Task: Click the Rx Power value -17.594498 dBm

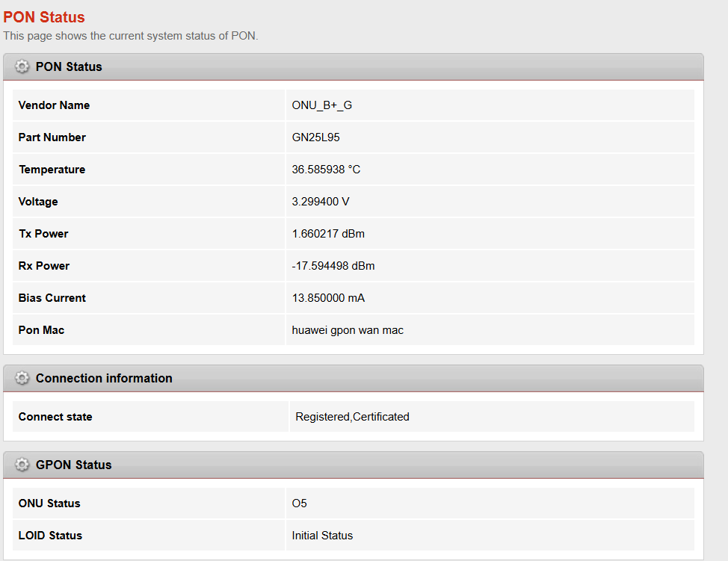Action: coord(333,266)
